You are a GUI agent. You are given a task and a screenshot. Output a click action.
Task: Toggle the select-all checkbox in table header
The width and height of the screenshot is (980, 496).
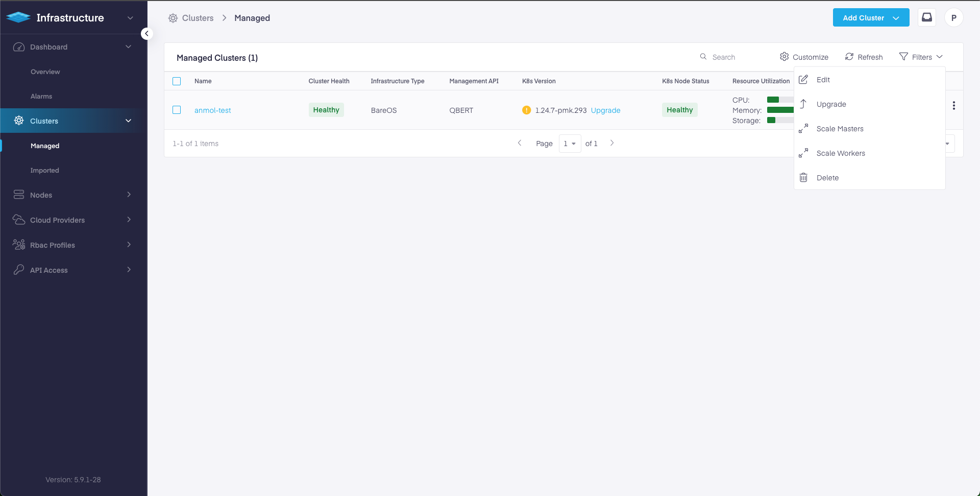point(177,81)
